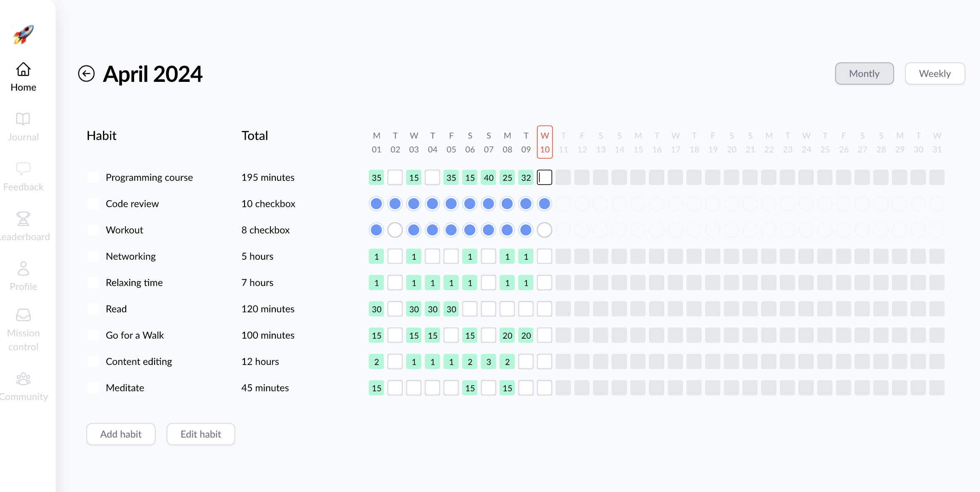Open the Leaderboard trophy icon
The height and width of the screenshot is (492, 980).
pos(23,219)
